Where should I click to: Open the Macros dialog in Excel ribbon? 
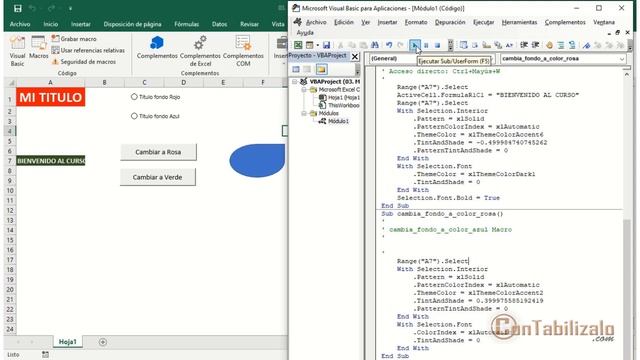coord(39,47)
